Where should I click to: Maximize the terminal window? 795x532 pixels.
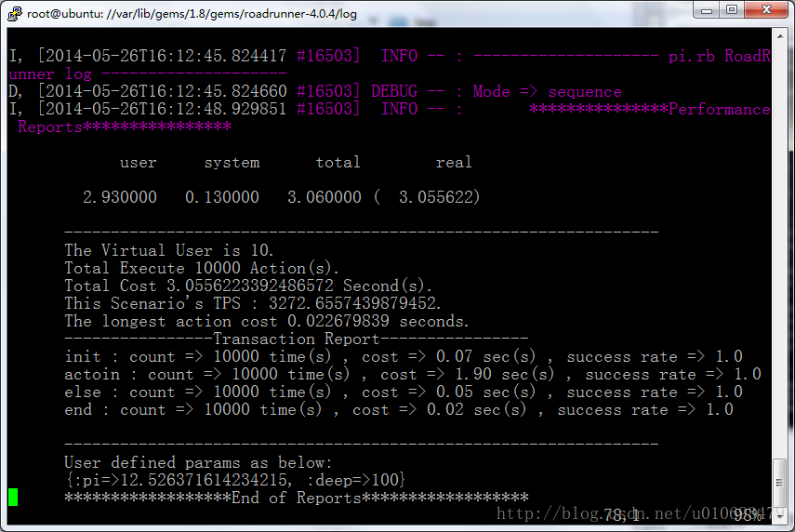pyautogui.click(x=732, y=9)
